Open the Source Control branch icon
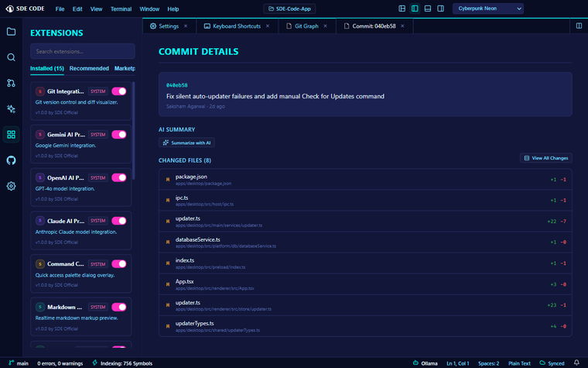Viewport: 588px width, 368px height. (x=12, y=83)
